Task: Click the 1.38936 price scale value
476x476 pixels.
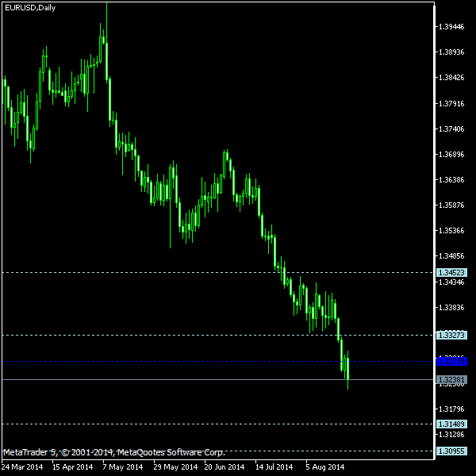Action: pos(451,52)
